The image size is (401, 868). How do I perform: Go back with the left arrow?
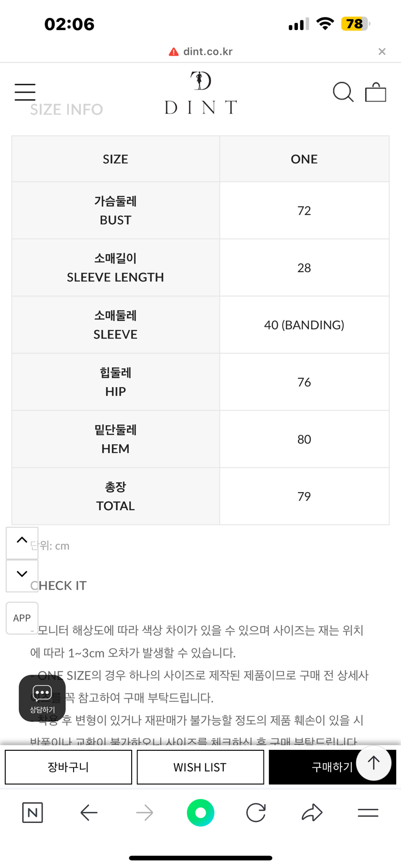pos(89,812)
